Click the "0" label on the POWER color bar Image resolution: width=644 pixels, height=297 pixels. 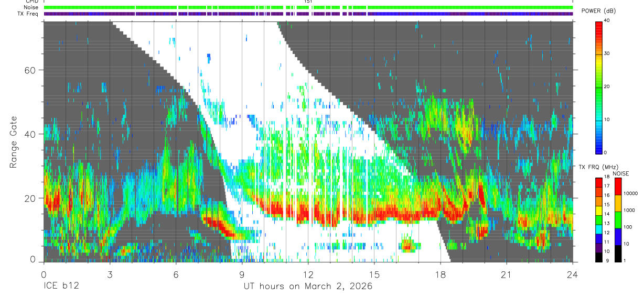pyautogui.click(x=606, y=152)
